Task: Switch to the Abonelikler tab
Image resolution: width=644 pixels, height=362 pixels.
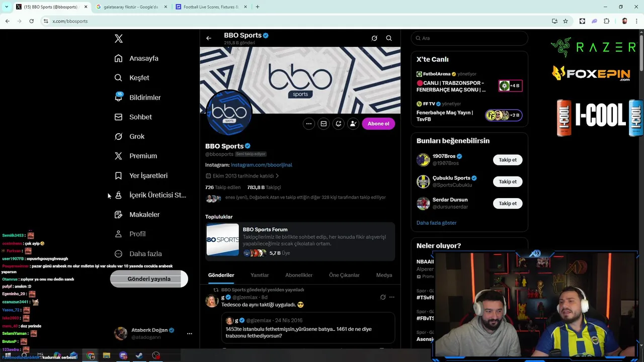Action: (x=299, y=275)
